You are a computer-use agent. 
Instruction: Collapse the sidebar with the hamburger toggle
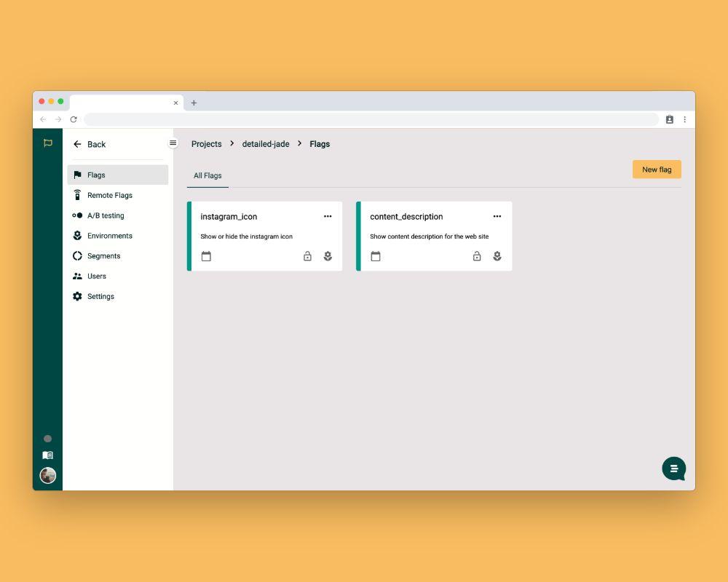pos(173,143)
